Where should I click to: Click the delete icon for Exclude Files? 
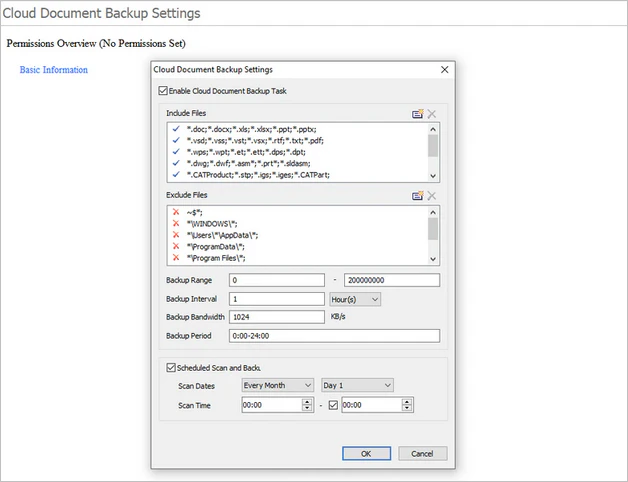(431, 196)
